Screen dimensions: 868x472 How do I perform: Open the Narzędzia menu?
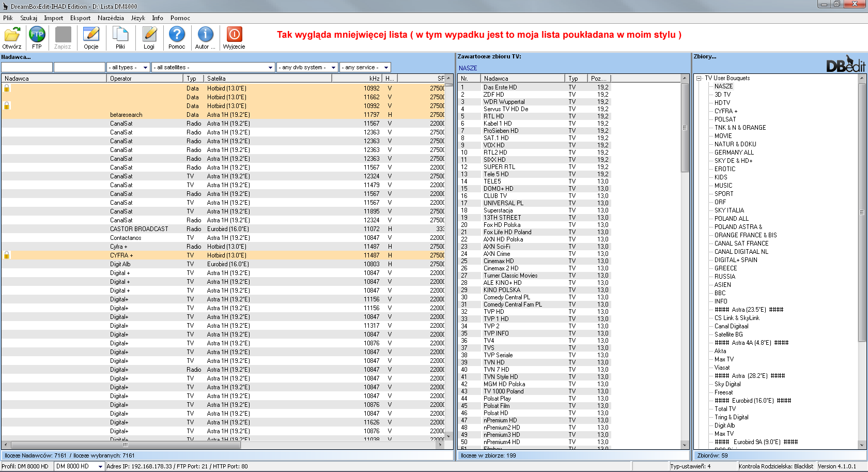coord(111,18)
